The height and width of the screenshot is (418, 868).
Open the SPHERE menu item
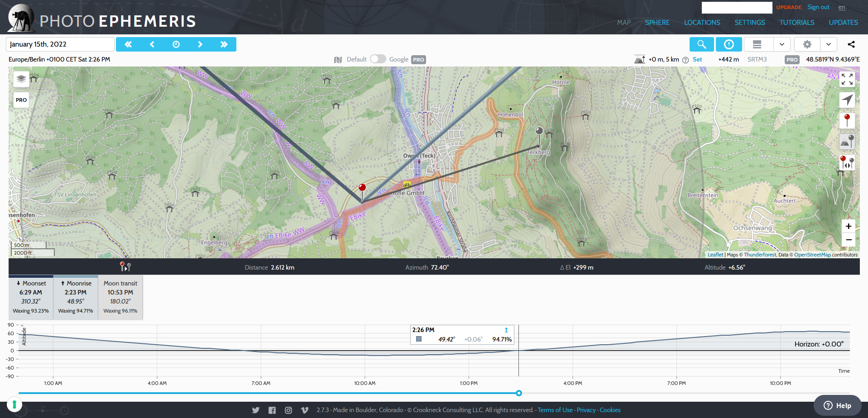pyautogui.click(x=657, y=22)
